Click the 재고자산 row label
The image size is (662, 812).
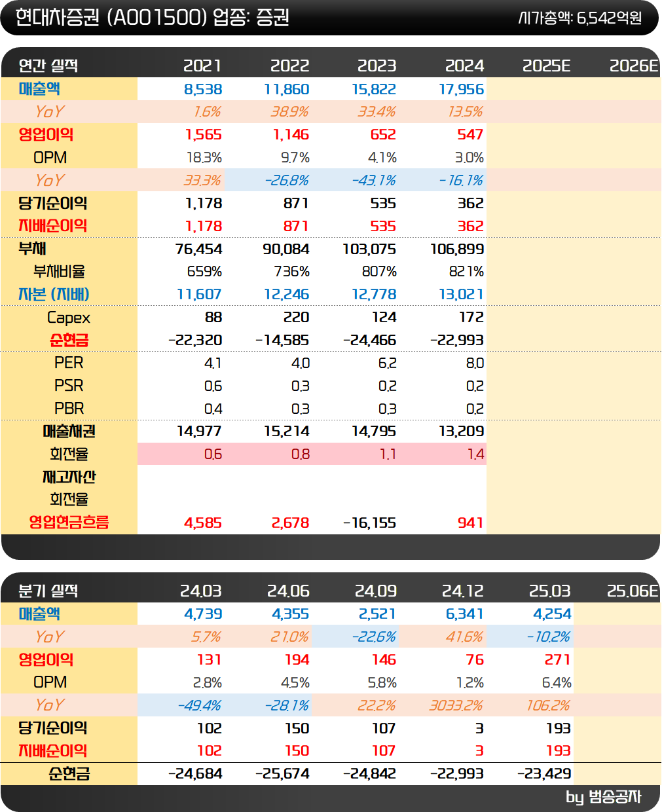coord(69,477)
